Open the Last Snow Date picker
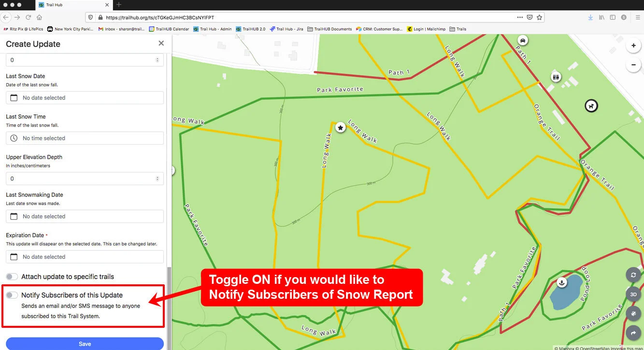 [85, 98]
